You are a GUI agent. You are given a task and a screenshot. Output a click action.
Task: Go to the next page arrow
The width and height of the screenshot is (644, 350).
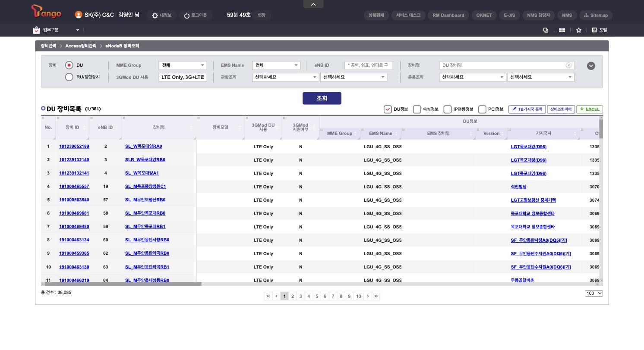[368, 296]
